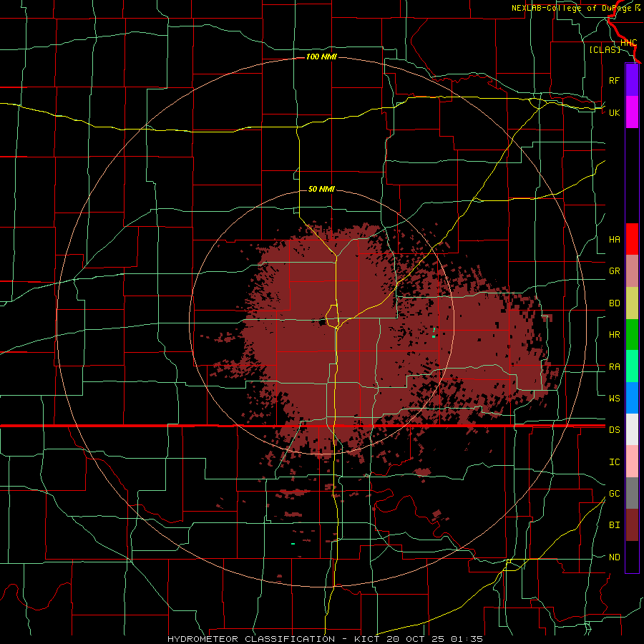Select the light pink IC swatch
Viewport: 644px width, 644px height.
click(632, 462)
